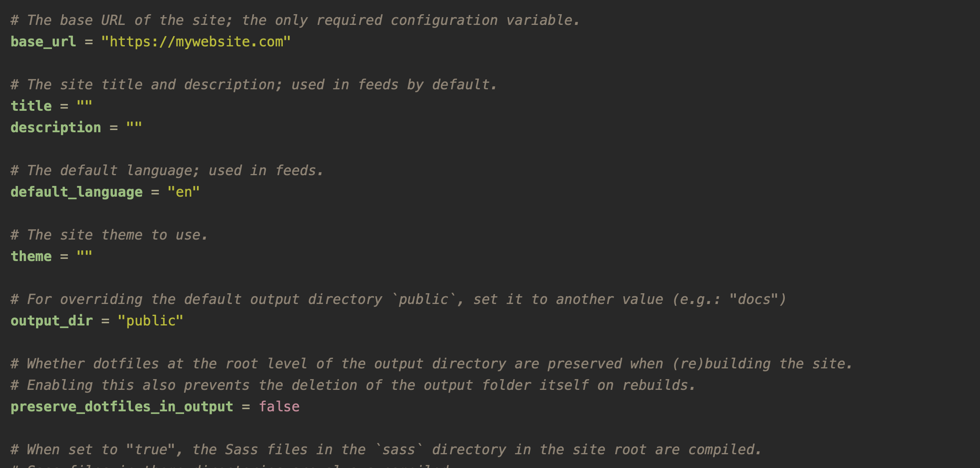Click the comment starting "Whether dotfiles"
This screenshot has width=980, height=468.
coord(432,364)
